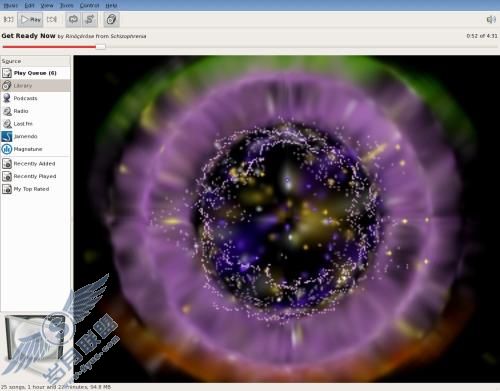The height and width of the screenshot is (391, 500).
Task: Open the Magnatune source
Action: tap(36, 149)
